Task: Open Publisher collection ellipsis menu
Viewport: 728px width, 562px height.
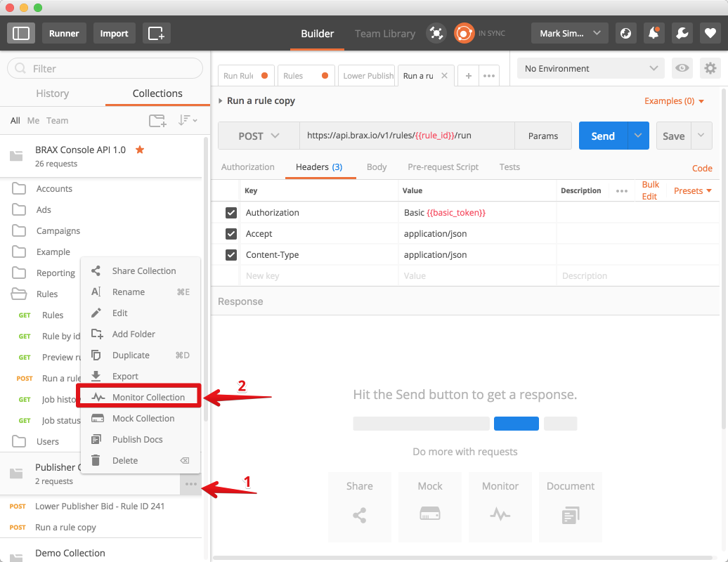Action: [191, 484]
